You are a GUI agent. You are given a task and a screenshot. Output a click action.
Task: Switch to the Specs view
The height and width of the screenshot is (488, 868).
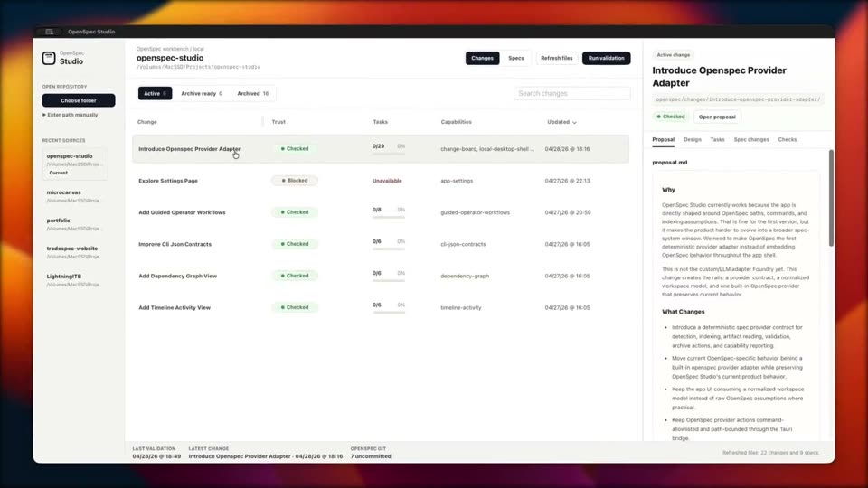click(516, 58)
